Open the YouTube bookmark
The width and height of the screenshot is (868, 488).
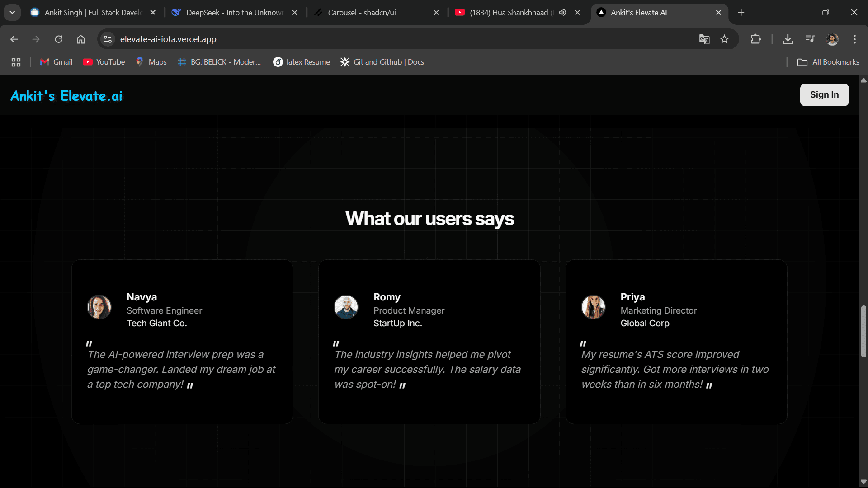pos(104,62)
